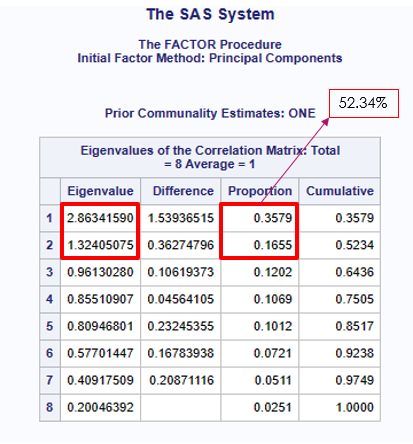Click cumulative value 0.5234
This screenshot has height=444, width=413.
[355, 245]
